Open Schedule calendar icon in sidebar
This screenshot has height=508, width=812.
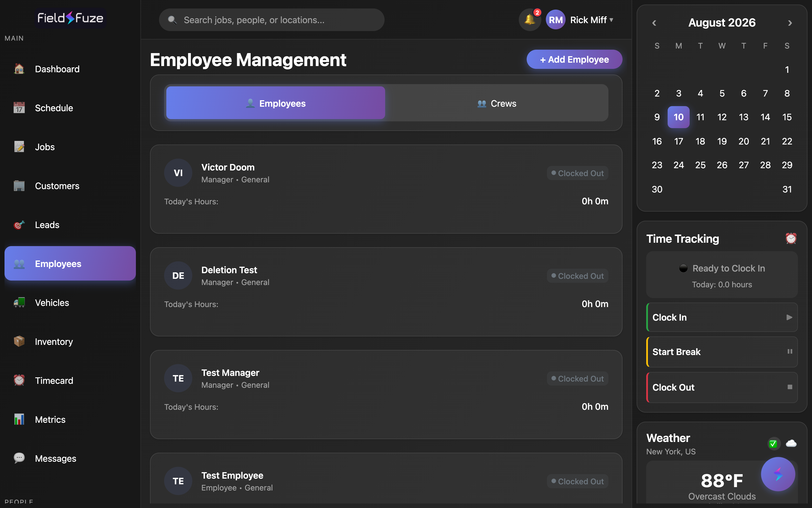pyautogui.click(x=19, y=108)
